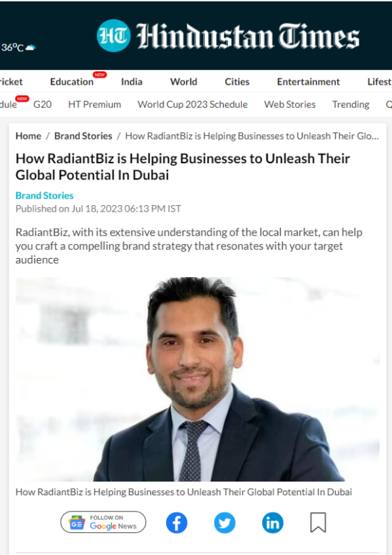The height and width of the screenshot is (555, 392).
Task: Click the weather cloud icon
Action: coord(31,48)
